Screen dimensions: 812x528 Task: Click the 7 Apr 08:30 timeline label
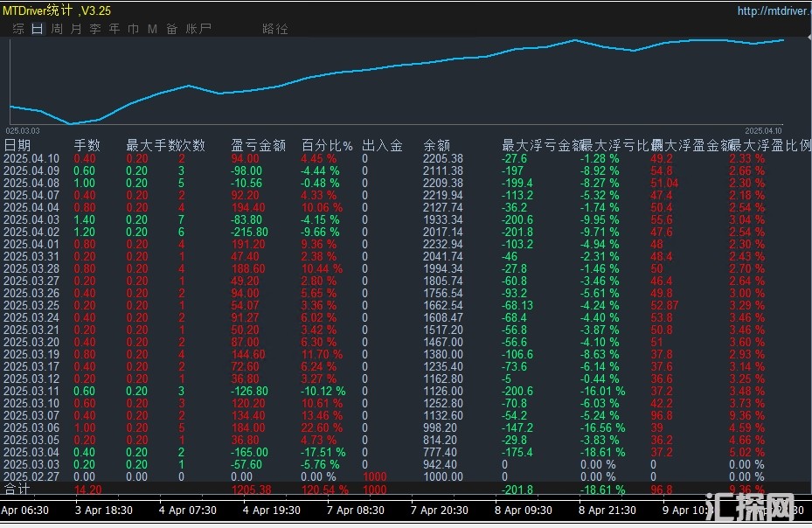tap(356, 510)
